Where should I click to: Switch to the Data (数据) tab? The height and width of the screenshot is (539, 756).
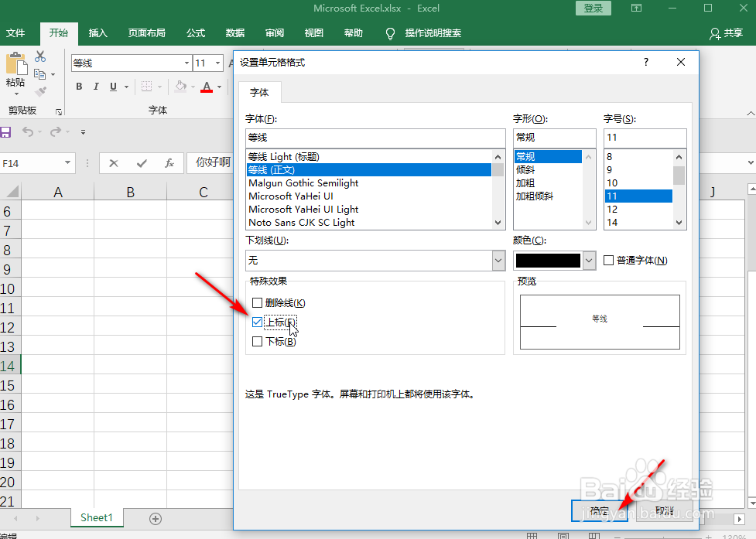pyautogui.click(x=235, y=33)
